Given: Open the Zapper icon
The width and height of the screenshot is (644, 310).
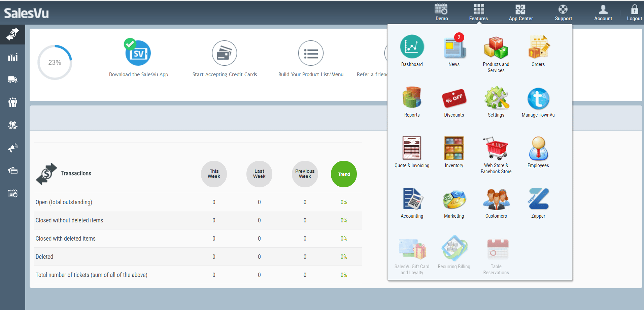Looking at the screenshot, I should click(538, 199).
